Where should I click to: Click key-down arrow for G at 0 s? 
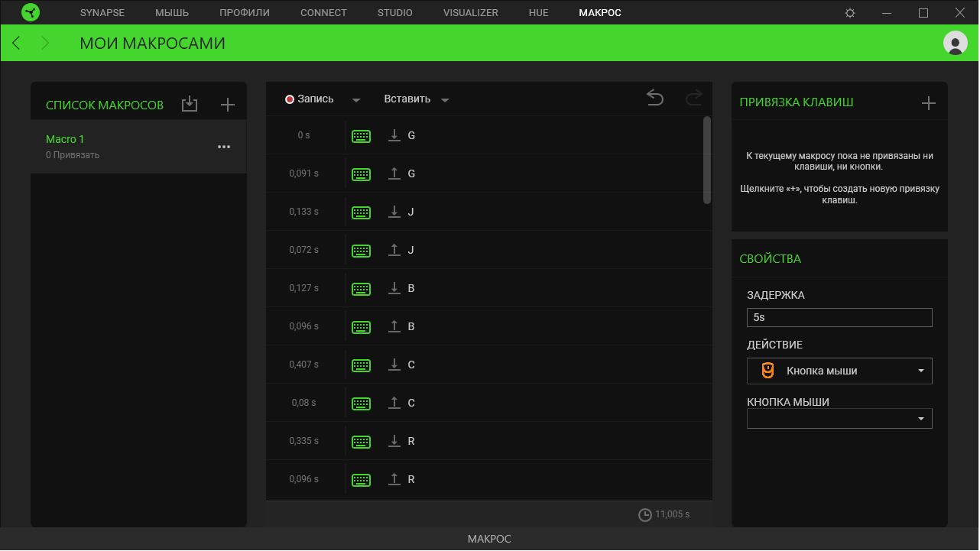click(394, 135)
